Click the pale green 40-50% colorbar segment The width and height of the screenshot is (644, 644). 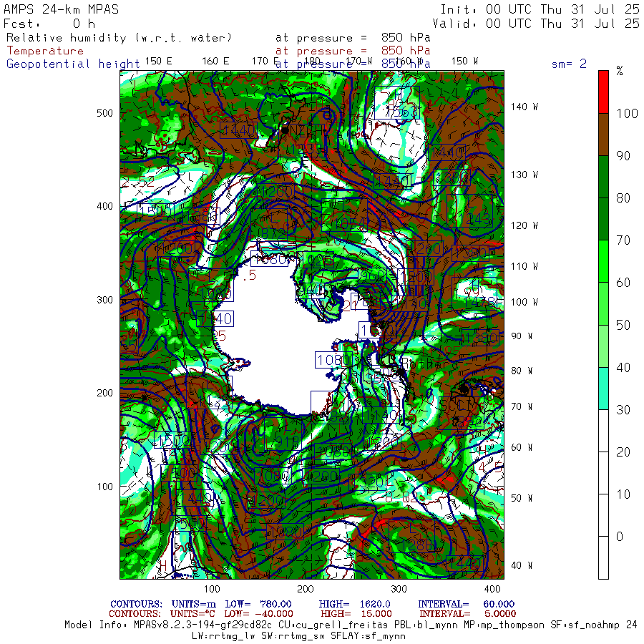point(603,346)
